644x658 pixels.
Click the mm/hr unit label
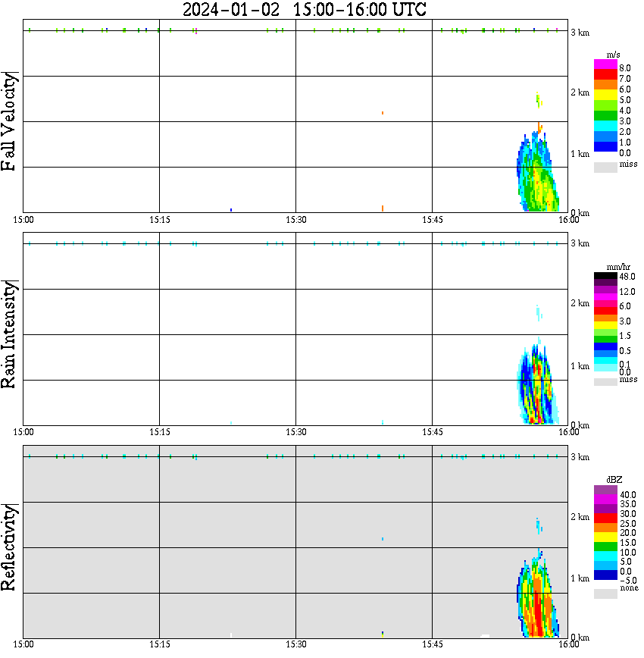point(618,268)
